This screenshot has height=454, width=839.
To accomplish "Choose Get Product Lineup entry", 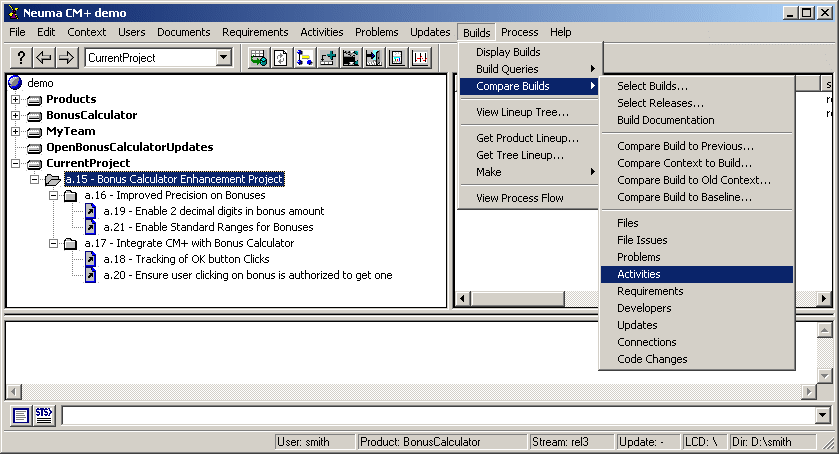I will 529,138.
